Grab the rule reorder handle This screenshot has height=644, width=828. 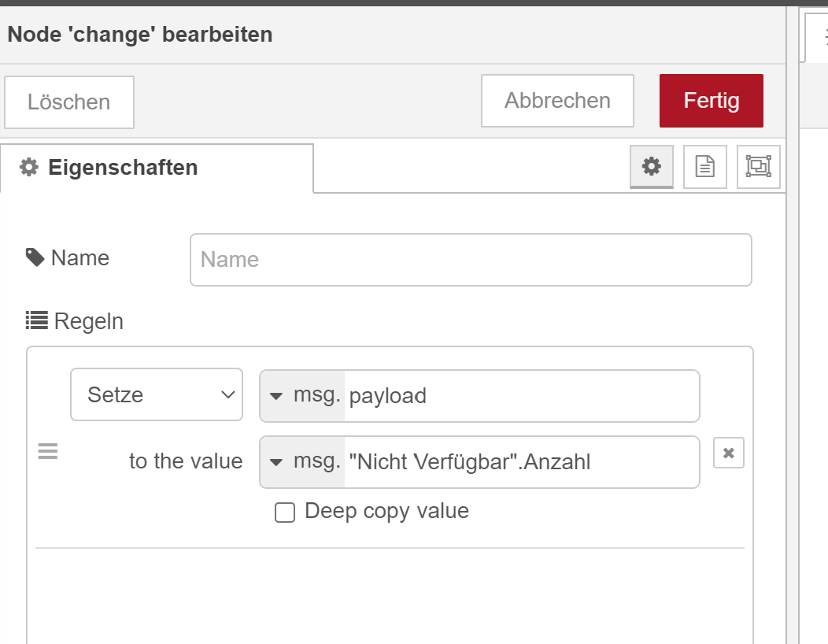click(x=48, y=451)
